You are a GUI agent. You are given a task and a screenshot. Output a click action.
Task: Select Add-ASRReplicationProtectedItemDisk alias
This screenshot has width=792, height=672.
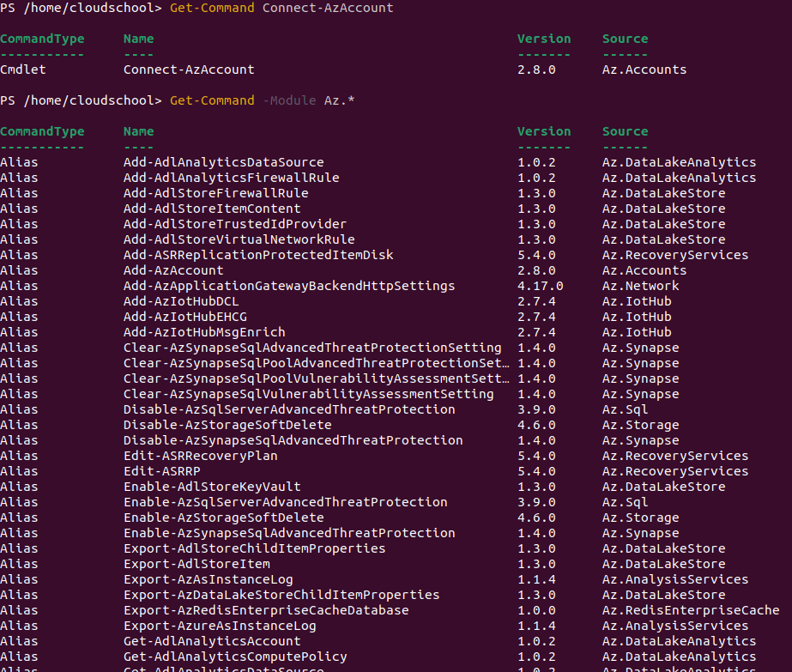[258, 255]
